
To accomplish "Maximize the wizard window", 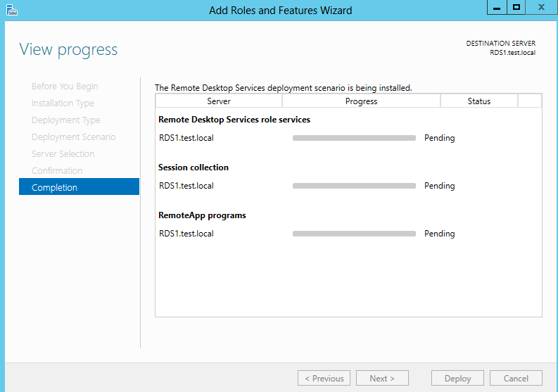I will (516, 8).
